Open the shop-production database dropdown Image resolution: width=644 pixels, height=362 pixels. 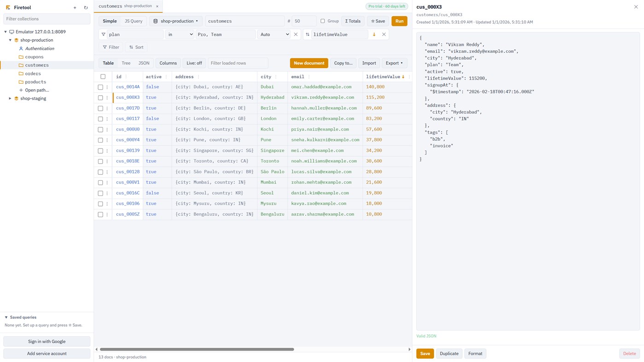tap(176, 21)
